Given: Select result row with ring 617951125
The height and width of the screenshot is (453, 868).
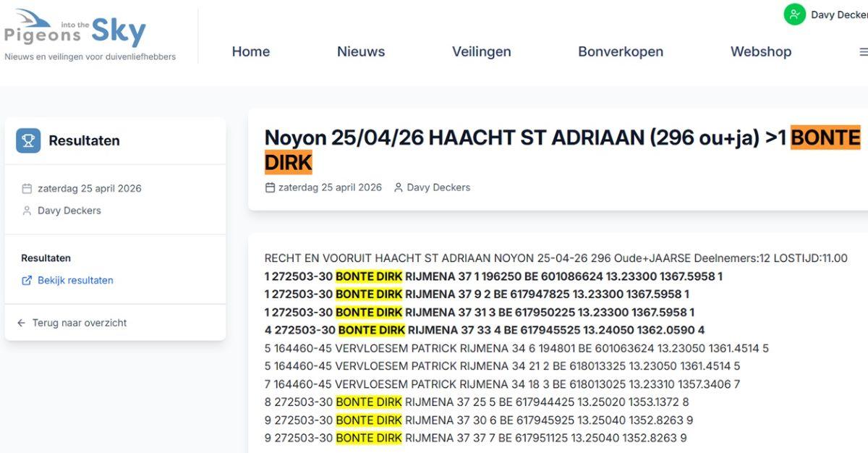Looking at the screenshot, I should tap(476, 438).
